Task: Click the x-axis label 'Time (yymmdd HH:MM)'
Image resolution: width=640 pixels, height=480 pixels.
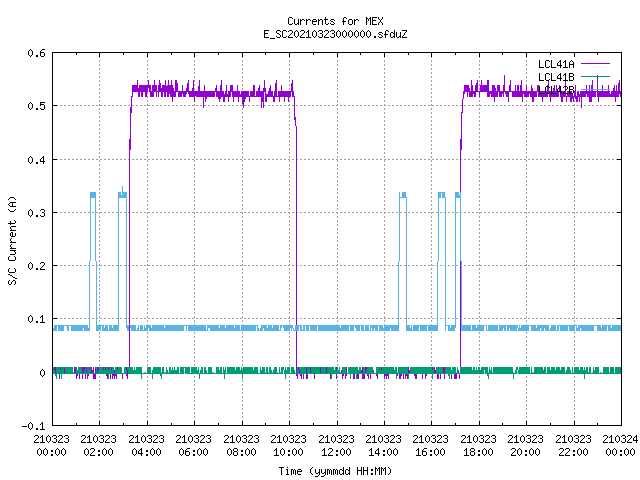Action: (335, 471)
